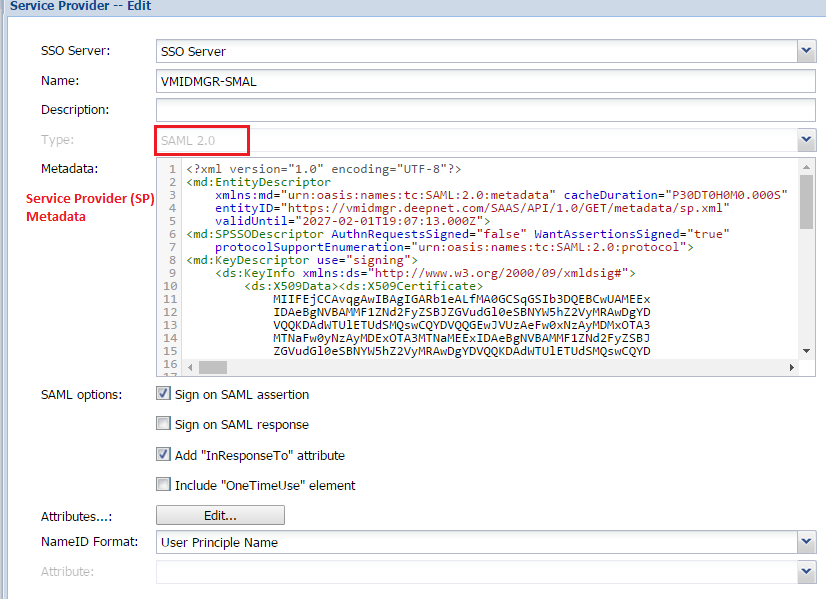Click the metadata vertical scrollbar down arrow
This screenshot has height=599, width=826.
tap(806, 350)
